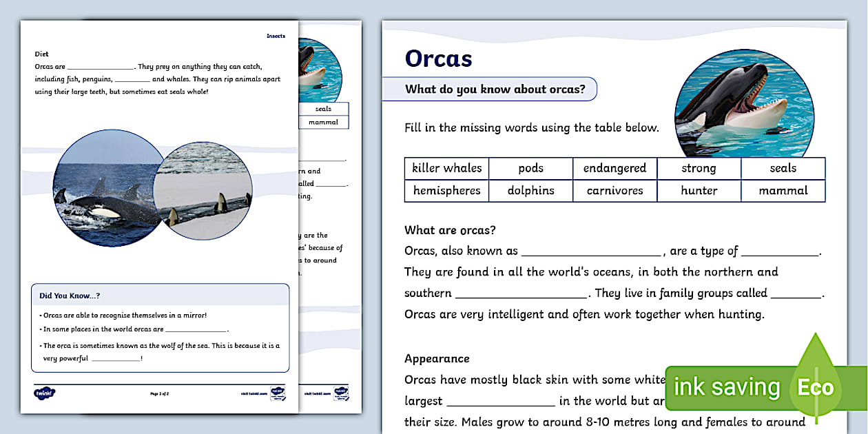This screenshot has height=434, width=868.
Task: Click the 'Orcas' title heading
Action: click(x=437, y=59)
